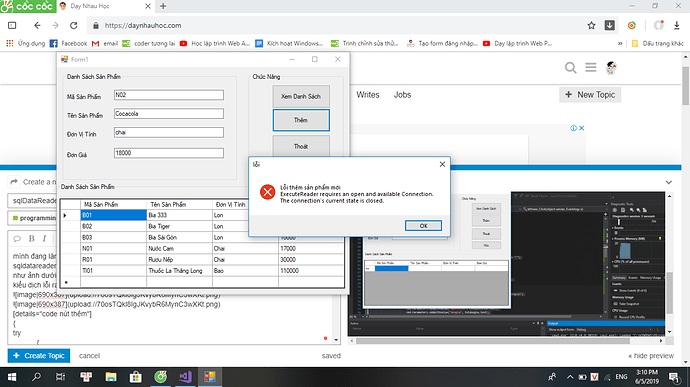Focus the Mã Sản Phẩm input field

(169, 95)
